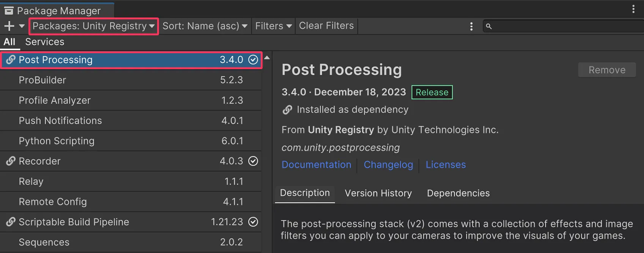Open the Licenses link
This screenshot has height=253, width=644.
pos(446,164)
